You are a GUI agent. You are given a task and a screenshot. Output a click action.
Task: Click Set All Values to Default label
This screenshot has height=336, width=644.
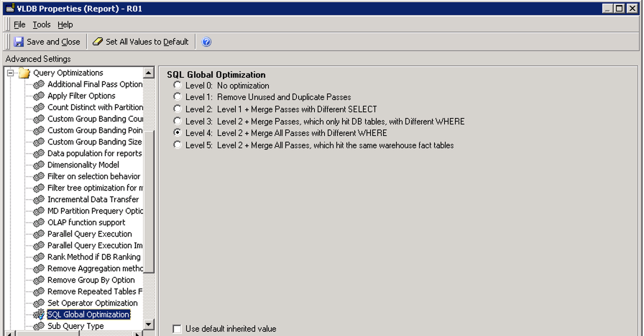click(x=147, y=42)
